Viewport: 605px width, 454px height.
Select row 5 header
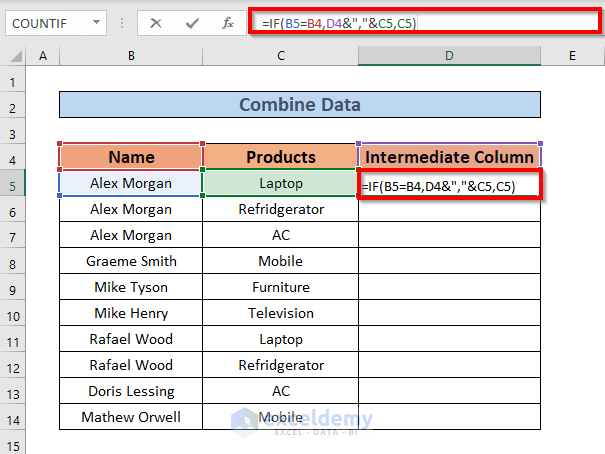click(x=15, y=184)
